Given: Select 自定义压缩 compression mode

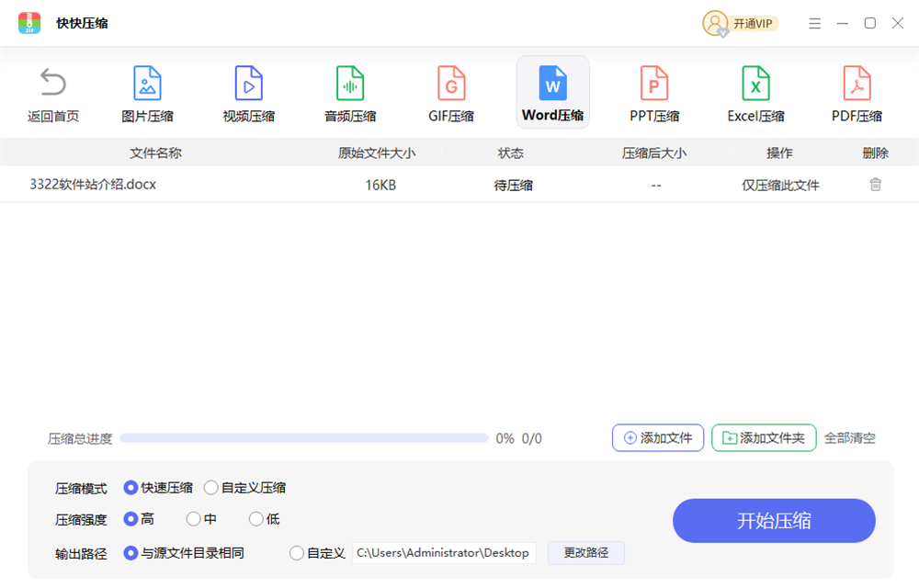Looking at the screenshot, I should click(211, 488).
